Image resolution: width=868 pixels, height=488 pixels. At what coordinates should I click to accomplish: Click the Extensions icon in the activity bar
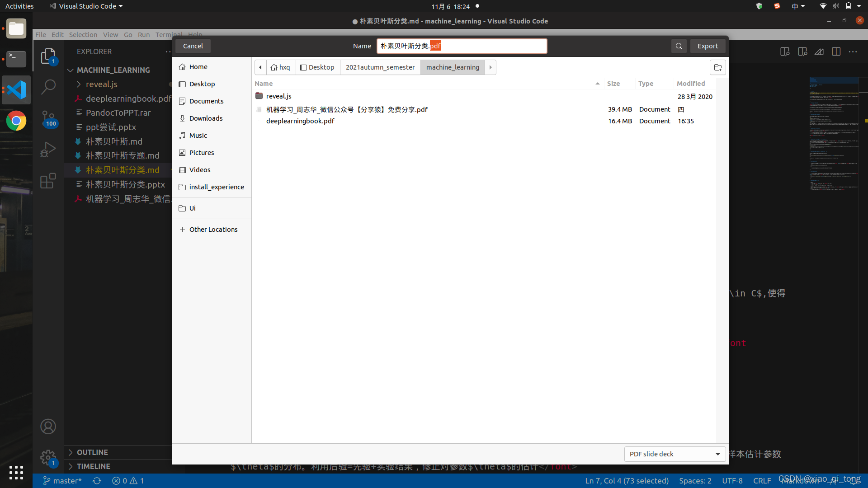point(47,180)
